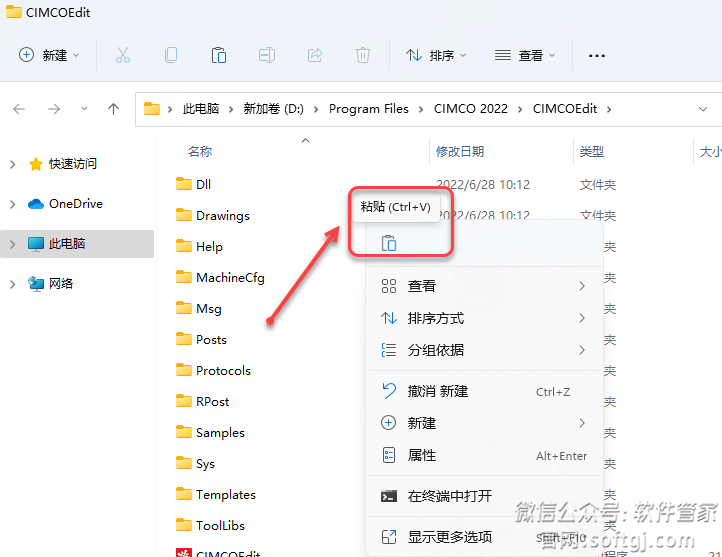Select the Help folder

tap(199, 246)
